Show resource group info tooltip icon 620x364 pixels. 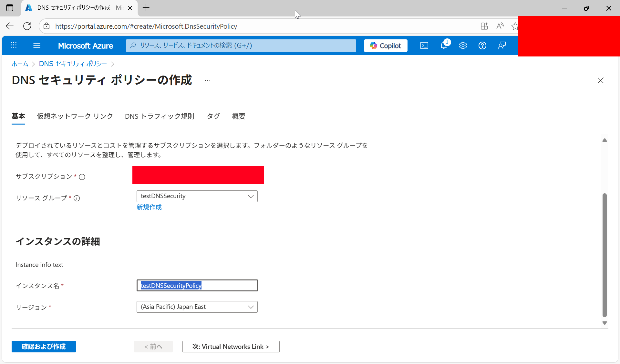click(77, 198)
